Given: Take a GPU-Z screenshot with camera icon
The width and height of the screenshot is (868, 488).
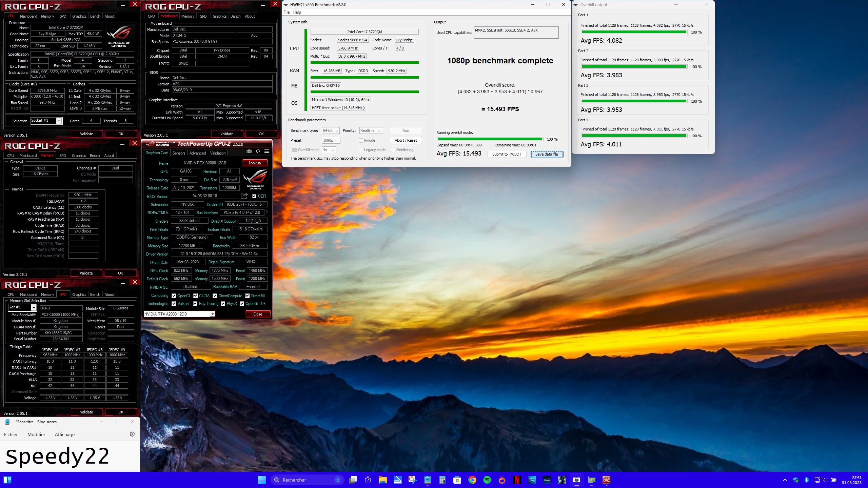Looking at the screenshot, I should [x=249, y=151].
